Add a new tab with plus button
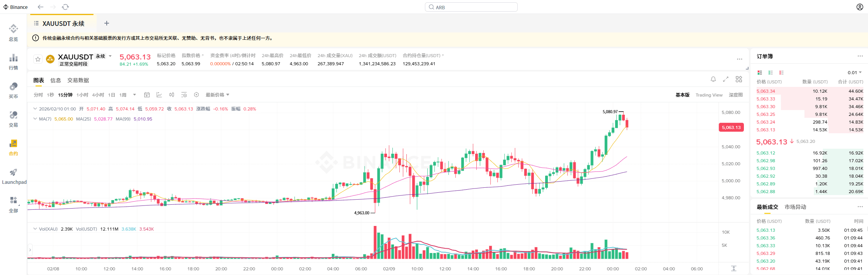 point(107,23)
